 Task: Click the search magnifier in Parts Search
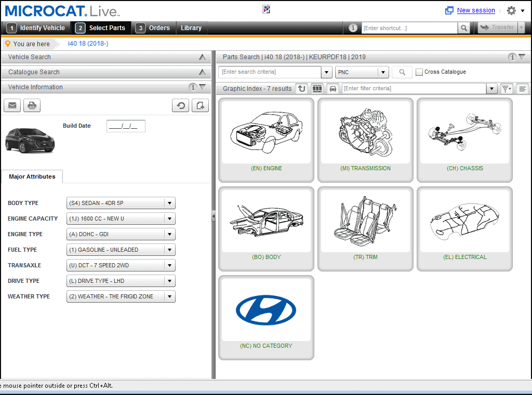[402, 72]
